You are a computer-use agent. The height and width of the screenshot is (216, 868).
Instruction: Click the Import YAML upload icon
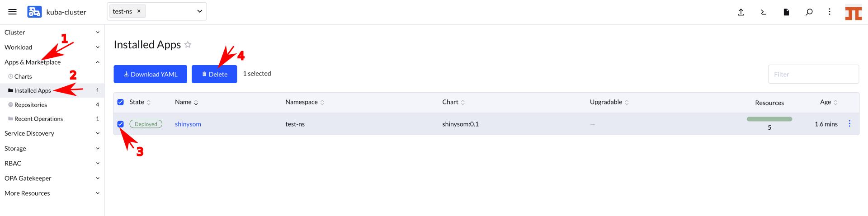click(x=741, y=12)
